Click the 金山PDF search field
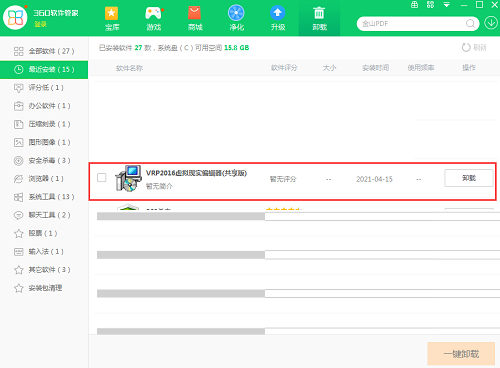 click(413, 24)
